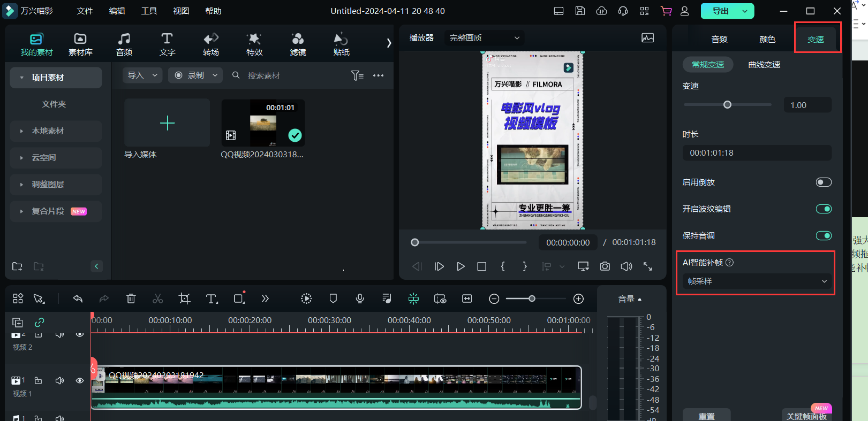Click the delete trash icon in timeline toolbar
Image resolution: width=868 pixels, height=421 pixels.
[x=131, y=298]
